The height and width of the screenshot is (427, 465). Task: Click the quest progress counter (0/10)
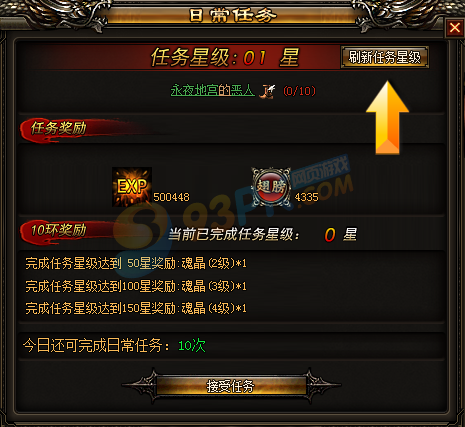click(299, 91)
